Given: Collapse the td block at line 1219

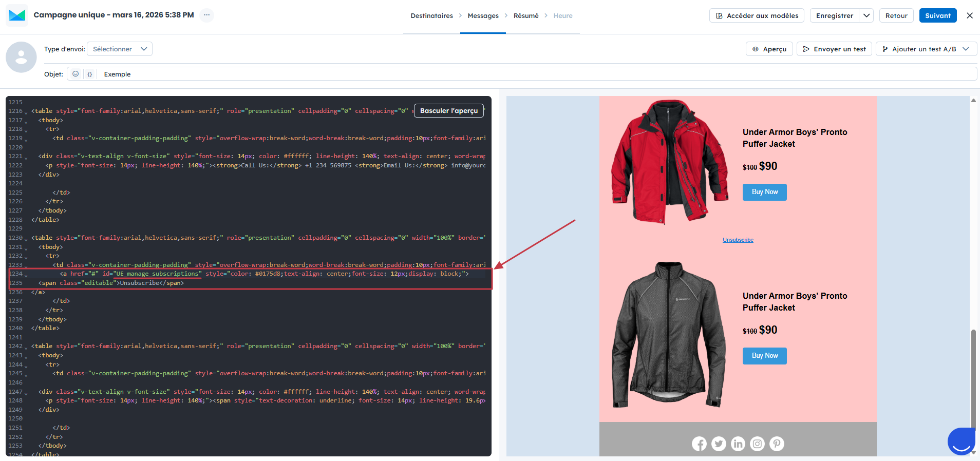Looking at the screenshot, I should [26, 139].
